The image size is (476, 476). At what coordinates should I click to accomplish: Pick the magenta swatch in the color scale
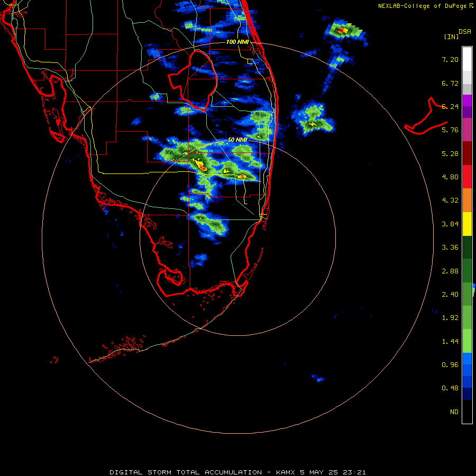[467, 100]
